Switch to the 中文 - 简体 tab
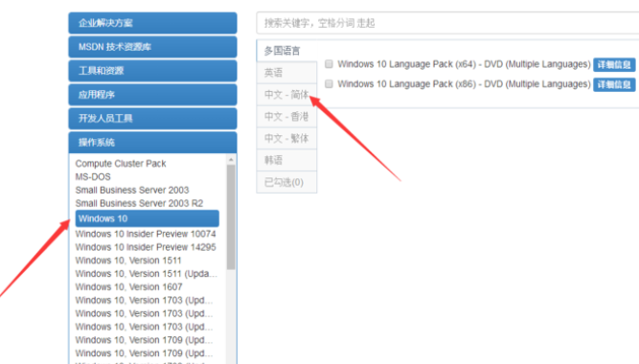This screenshot has width=639, height=364. click(286, 95)
